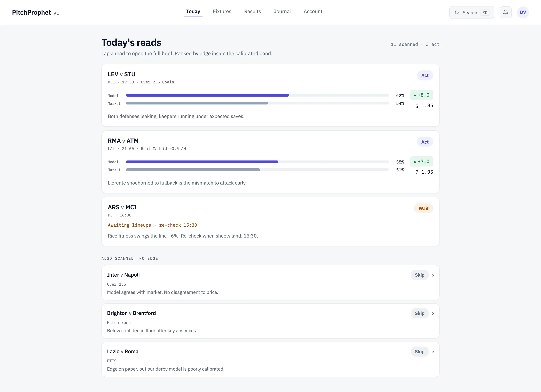Click the RMA v ATM Market bar
Viewport: 541px width, 392px height.
click(x=257, y=170)
